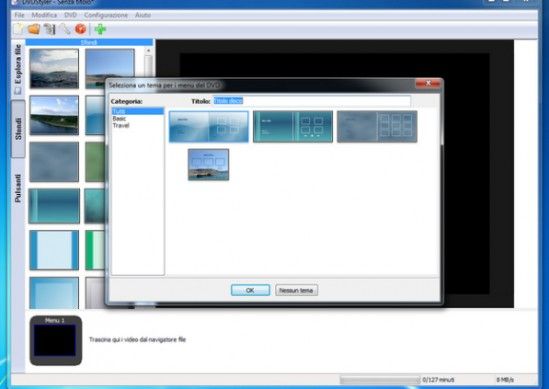Click the New project toolbar icon
Viewport: 549px width, 389px height.
pos(18,29)
